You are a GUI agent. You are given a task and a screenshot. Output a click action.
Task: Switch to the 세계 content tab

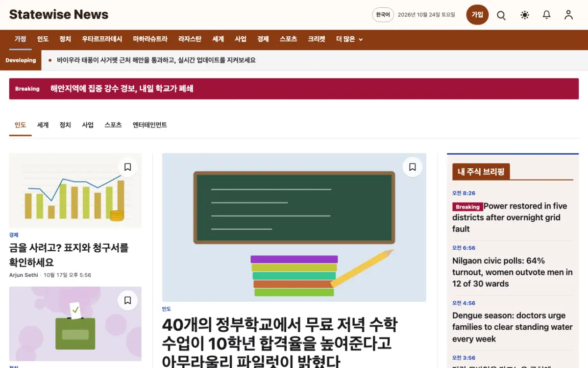[43, 125]
